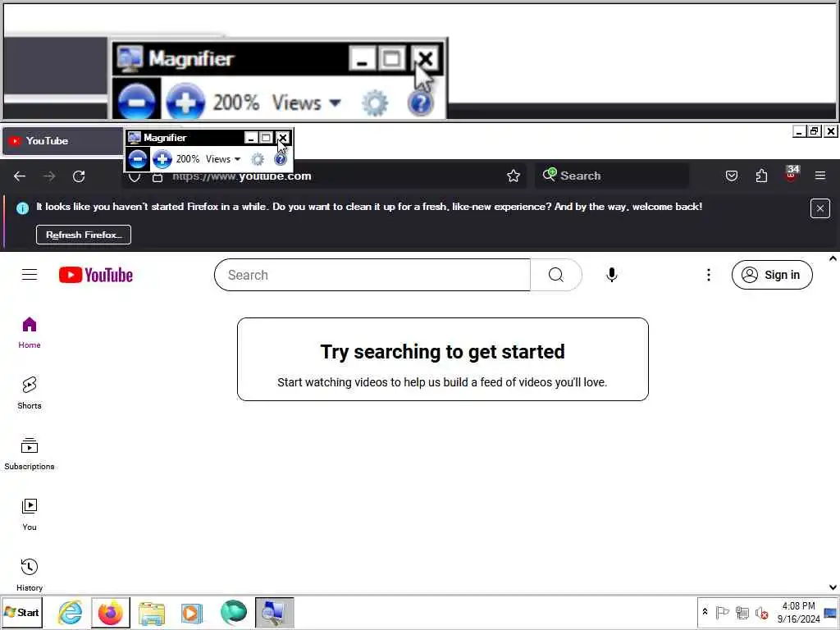The width and height of the screenshot is (840, 630).
Task: Bookmark this page with star icon
Action: click(x=514, y=176)
